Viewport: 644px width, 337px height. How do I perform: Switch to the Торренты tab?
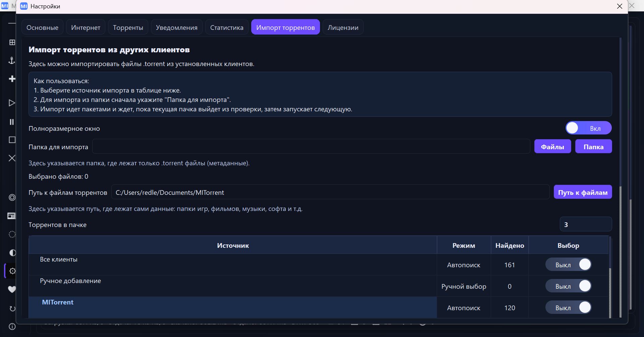click(128, 27)
